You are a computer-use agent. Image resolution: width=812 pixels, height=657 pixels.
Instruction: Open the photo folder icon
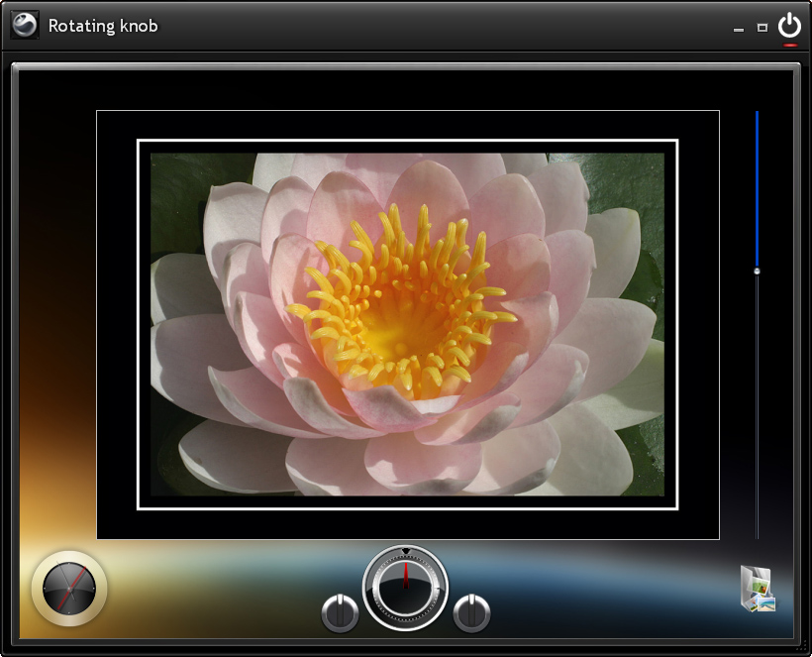758,588
